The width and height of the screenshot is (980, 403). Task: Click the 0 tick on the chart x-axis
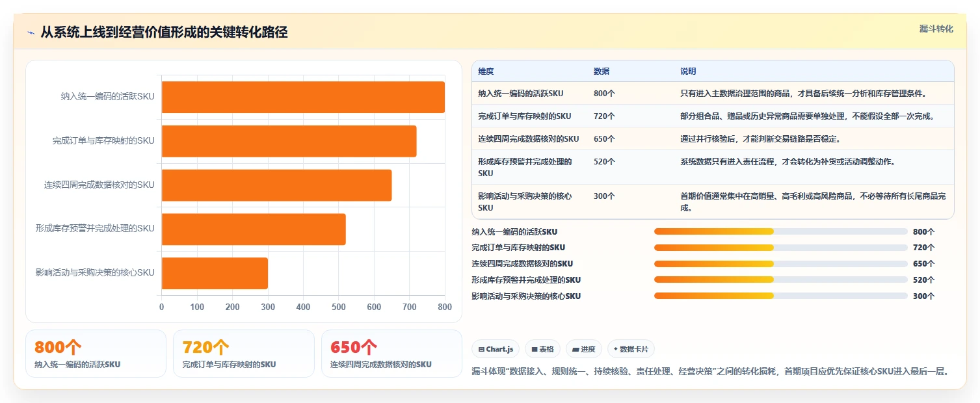click(x=162, y=307)
